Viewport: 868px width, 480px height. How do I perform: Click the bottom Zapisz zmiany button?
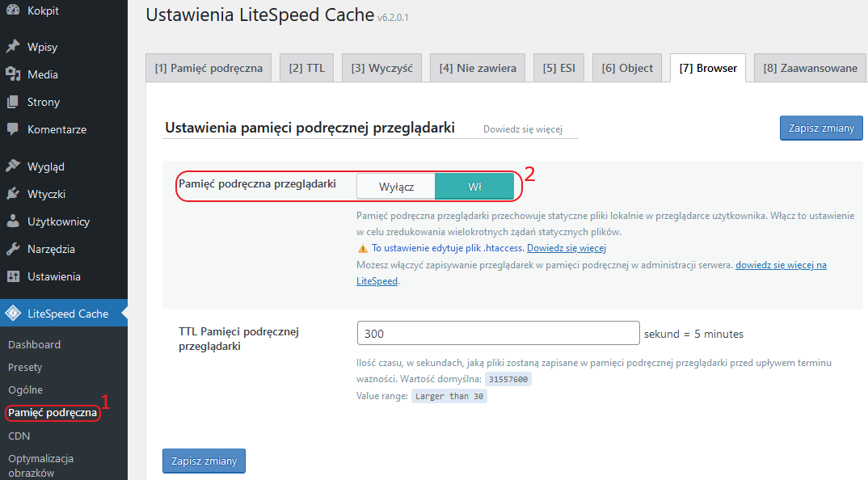(204, 461)
